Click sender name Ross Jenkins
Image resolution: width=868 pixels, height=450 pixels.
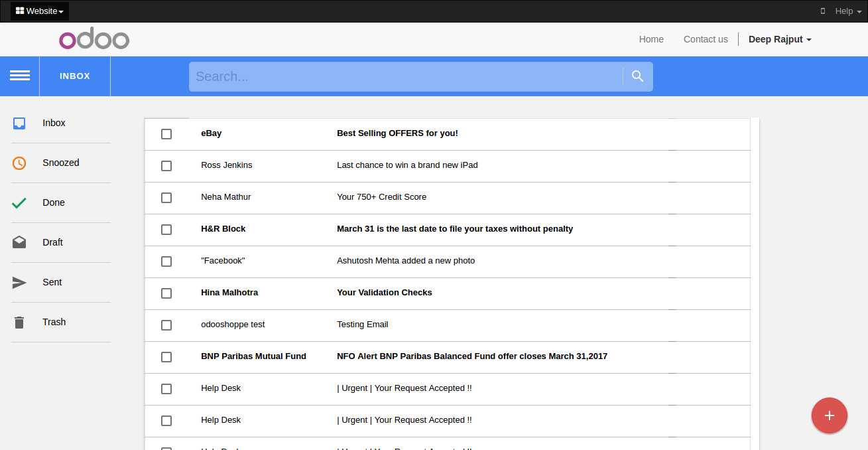pos(227,165)
